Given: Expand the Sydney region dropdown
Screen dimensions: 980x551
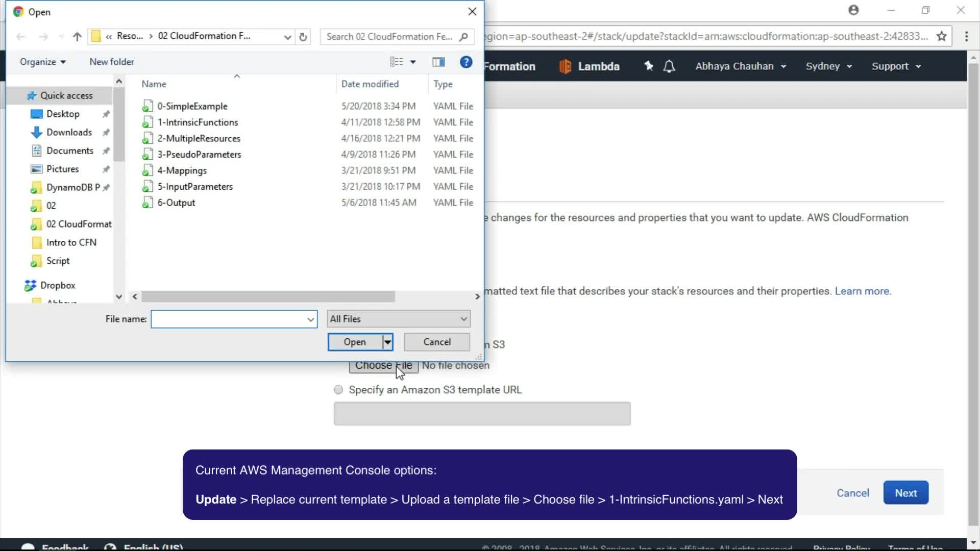Looking at the screenshot, I should pyautogui.click(x=829, y=66).
